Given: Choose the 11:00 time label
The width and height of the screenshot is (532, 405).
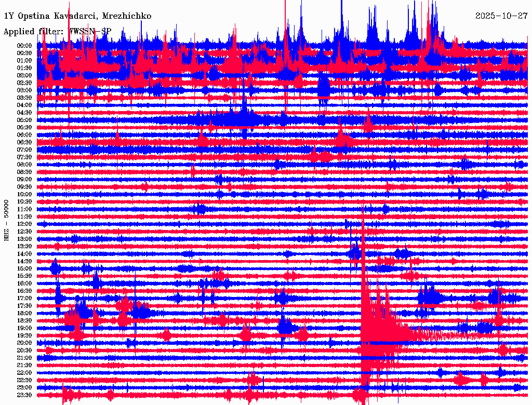Looking at the screenshot, I should pos(24,209).
